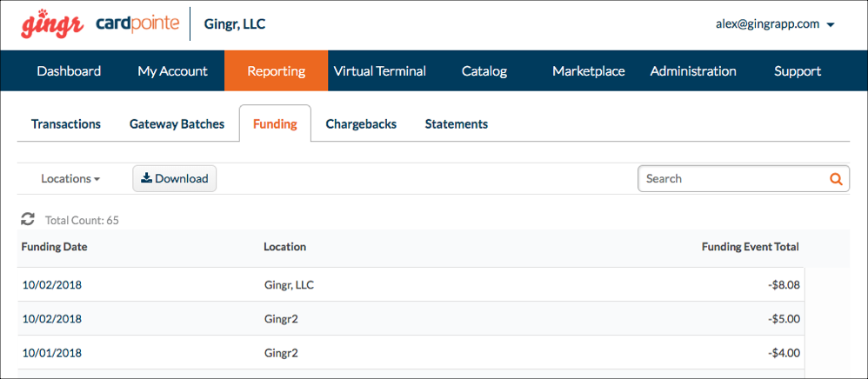868x379 pixels.
Task: Select the Funding tab
Action: coord(275,124)
